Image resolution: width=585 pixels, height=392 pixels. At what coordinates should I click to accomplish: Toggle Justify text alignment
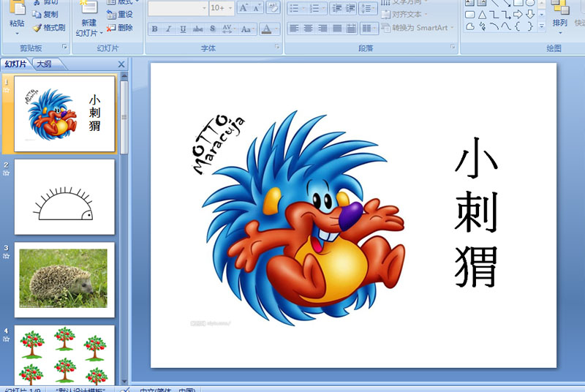[337, 29]
